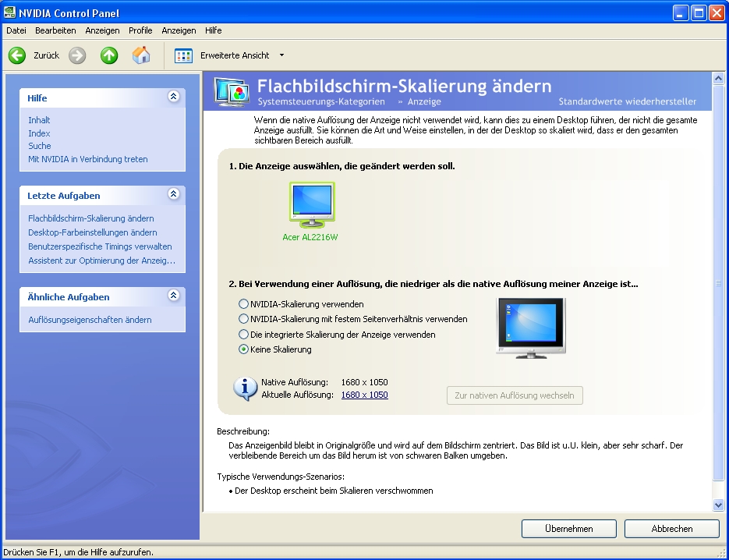Open Auflösungseigenschaften ändern link
This screenshot has height=560, width=729.
click(x=90, y=320)
